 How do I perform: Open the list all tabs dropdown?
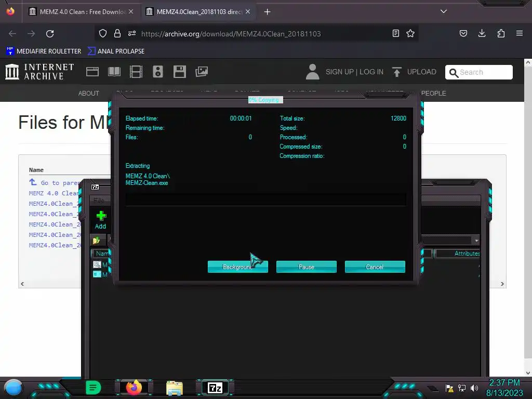tap(444, 11)
